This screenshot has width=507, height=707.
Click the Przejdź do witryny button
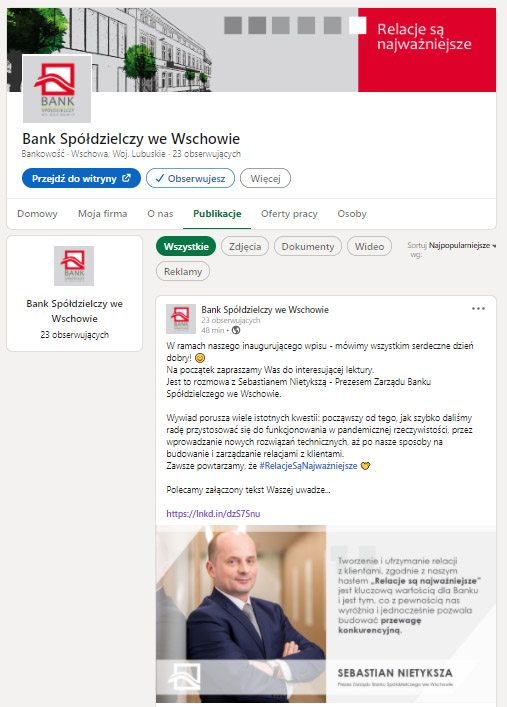[81, 178]
